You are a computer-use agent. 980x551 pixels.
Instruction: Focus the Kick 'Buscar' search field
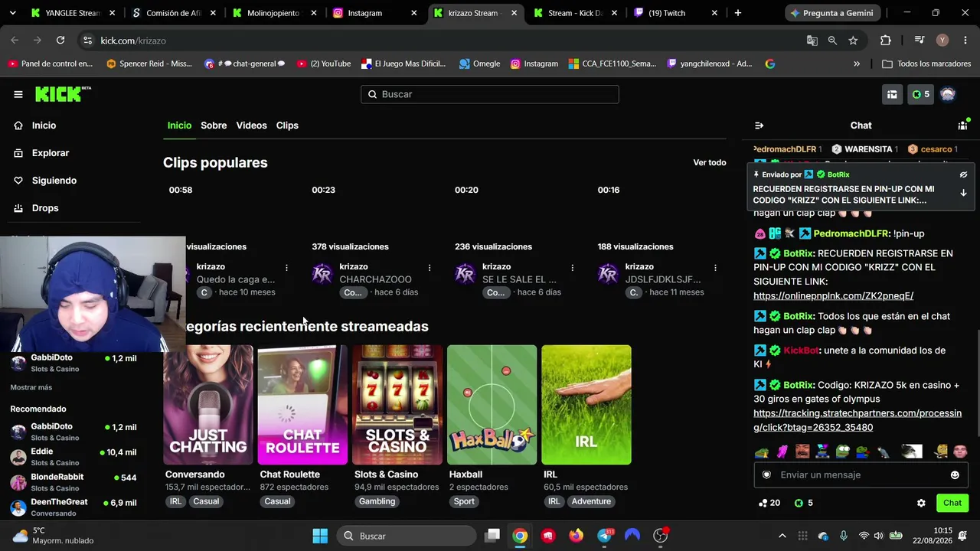(490, 94)
